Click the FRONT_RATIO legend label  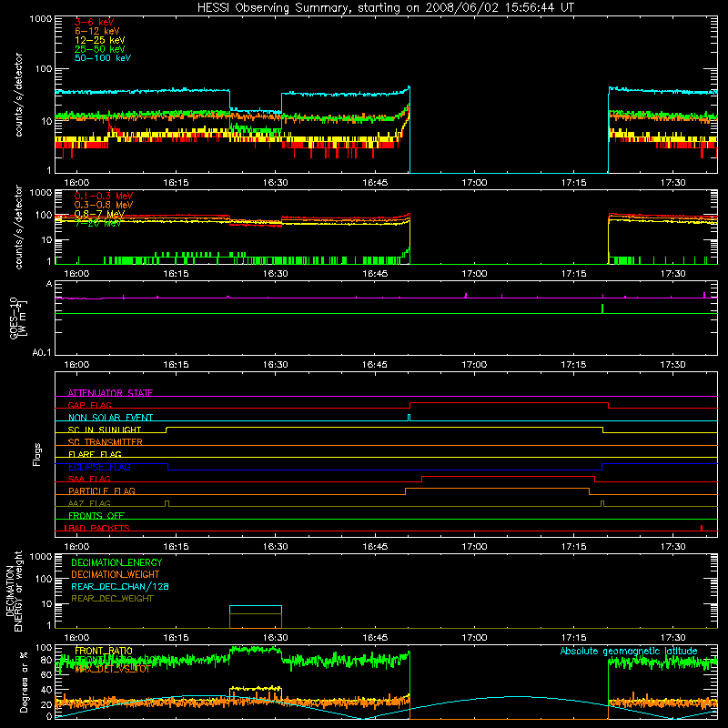[x=104, y=651]
